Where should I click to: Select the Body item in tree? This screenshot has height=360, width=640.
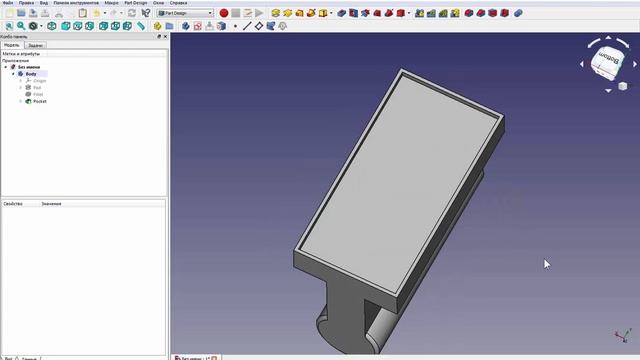31,74
